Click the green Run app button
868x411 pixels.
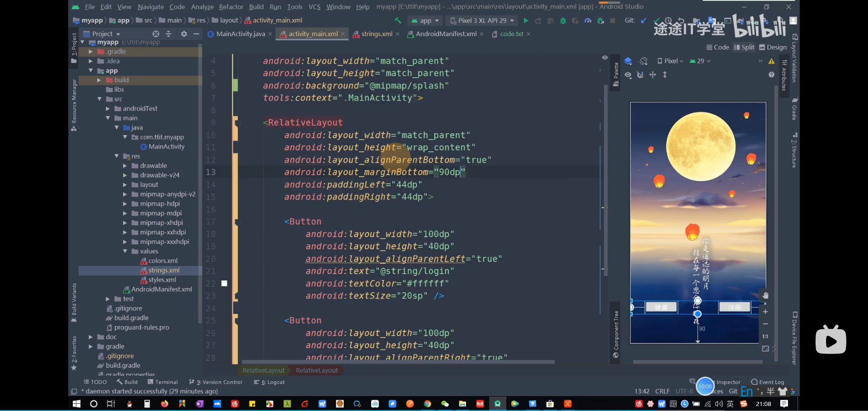click(x=526, y=21)
